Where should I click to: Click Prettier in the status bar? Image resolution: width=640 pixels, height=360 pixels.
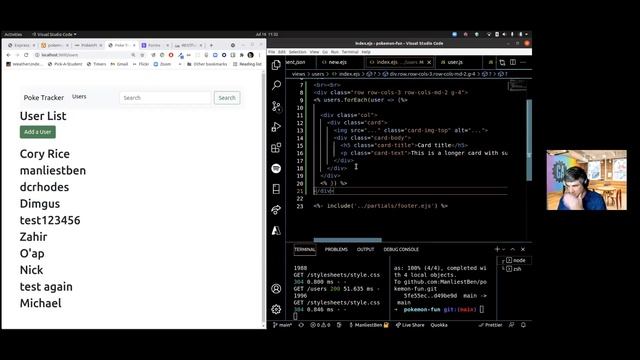pos(490,325)
